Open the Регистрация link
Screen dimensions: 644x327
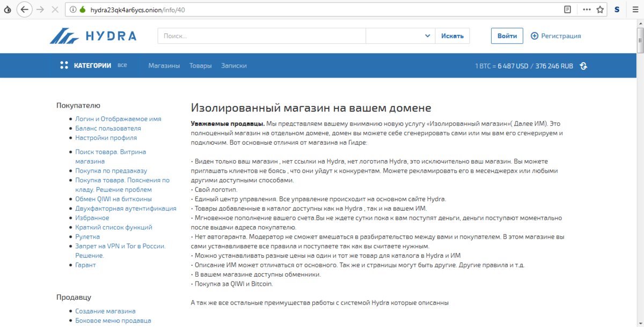pos(561,36)
